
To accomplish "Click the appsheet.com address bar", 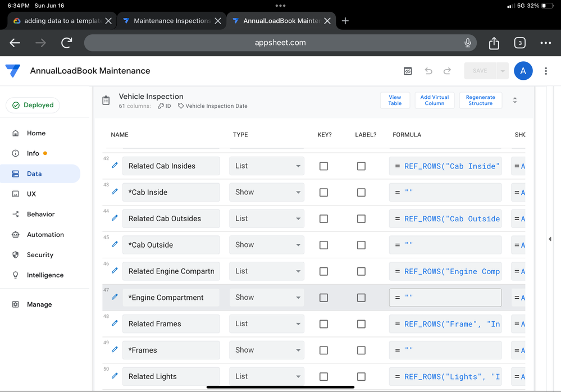I will click(x=280, y=43).
